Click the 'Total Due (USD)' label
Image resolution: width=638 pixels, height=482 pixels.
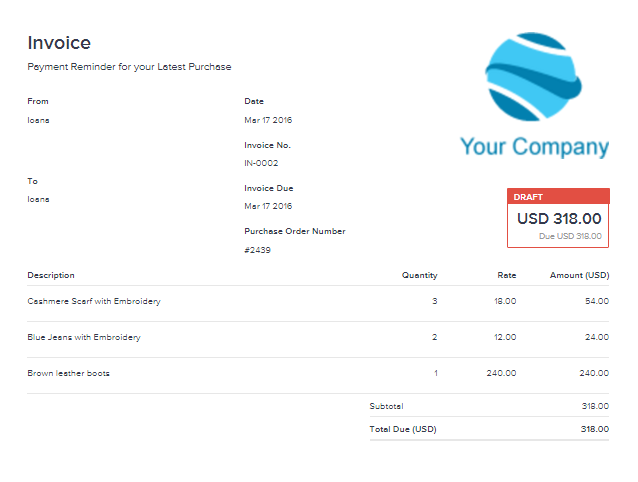pyautogui.click(x=403, y=429)
